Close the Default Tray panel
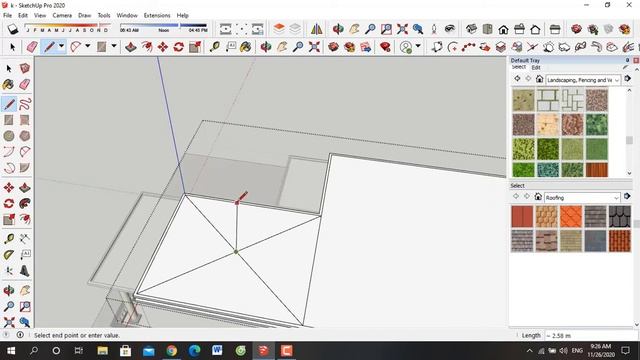This screenshot has height=360, width=640. click(636, 60)
